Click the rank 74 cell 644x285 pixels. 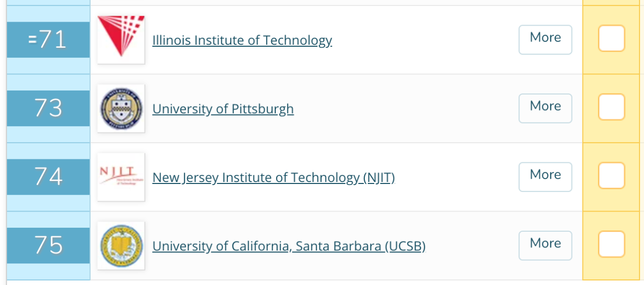point(48,177)
